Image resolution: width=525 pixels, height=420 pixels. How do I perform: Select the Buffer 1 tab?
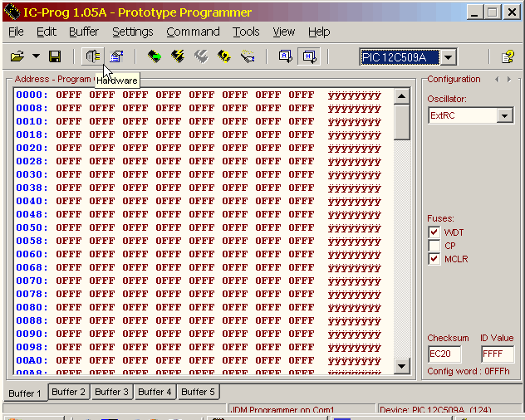click(25, 393)
